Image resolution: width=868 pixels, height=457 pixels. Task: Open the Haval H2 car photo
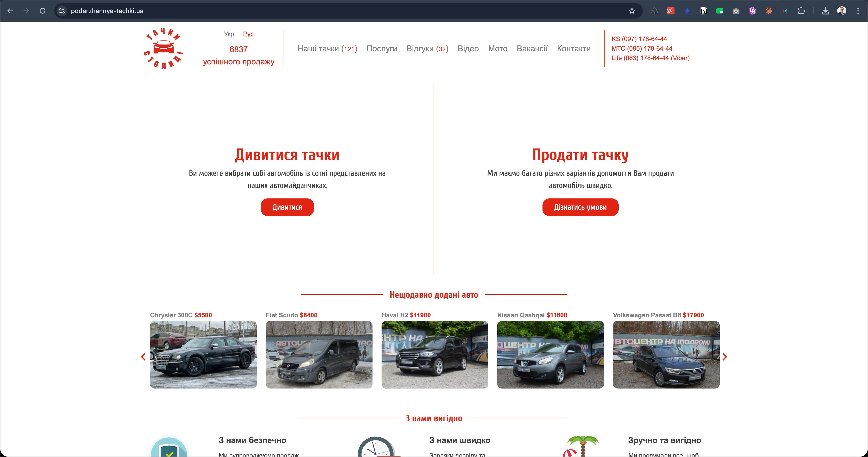435,355
